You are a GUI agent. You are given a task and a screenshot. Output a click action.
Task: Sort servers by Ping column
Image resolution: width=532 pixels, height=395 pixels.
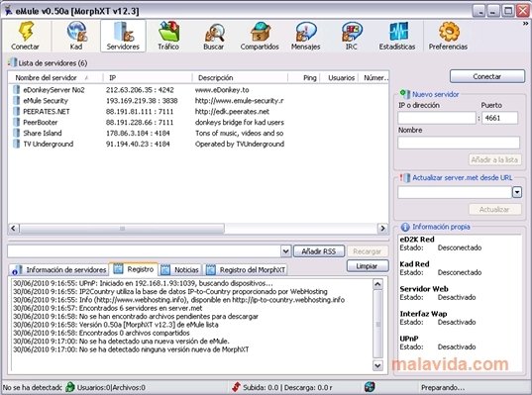coord(304,77)
